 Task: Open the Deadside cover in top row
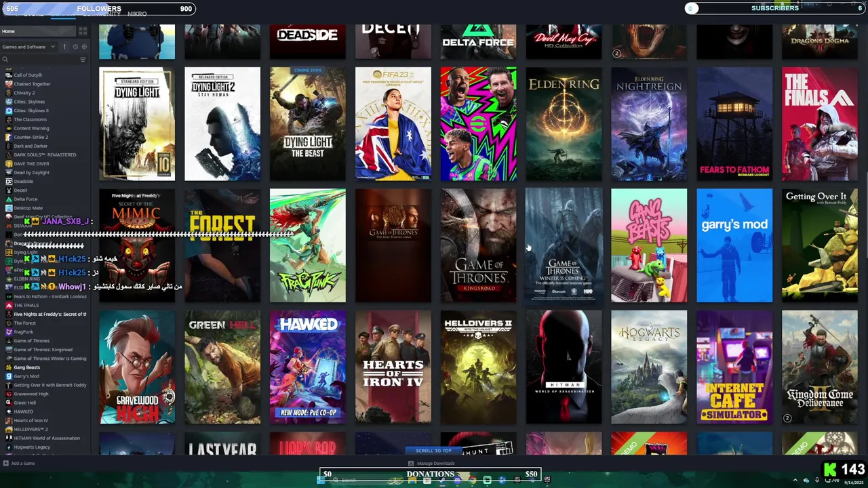coord(308,42)
